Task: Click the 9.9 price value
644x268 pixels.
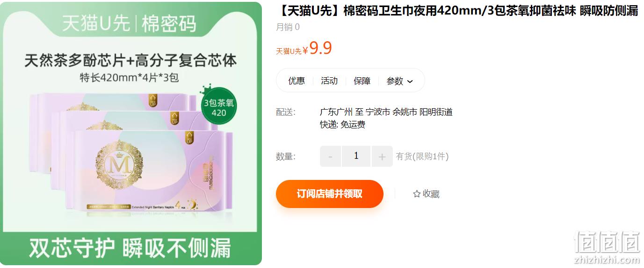Action: click(320, 48)
